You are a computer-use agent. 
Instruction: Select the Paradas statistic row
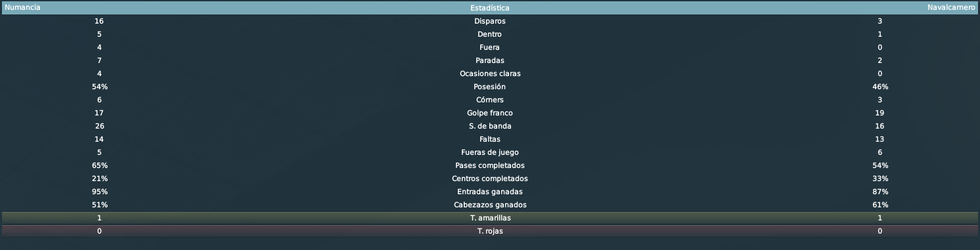[x=490, y=60]
